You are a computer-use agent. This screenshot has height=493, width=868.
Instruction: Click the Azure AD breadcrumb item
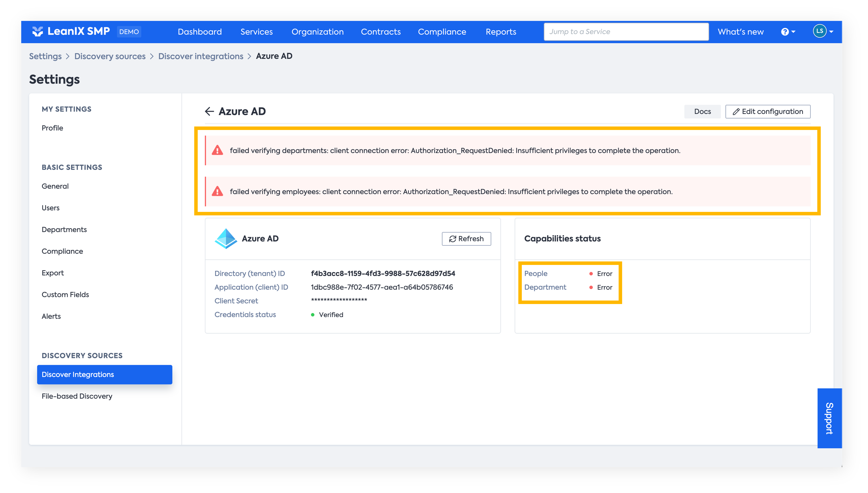pos(274,56)
